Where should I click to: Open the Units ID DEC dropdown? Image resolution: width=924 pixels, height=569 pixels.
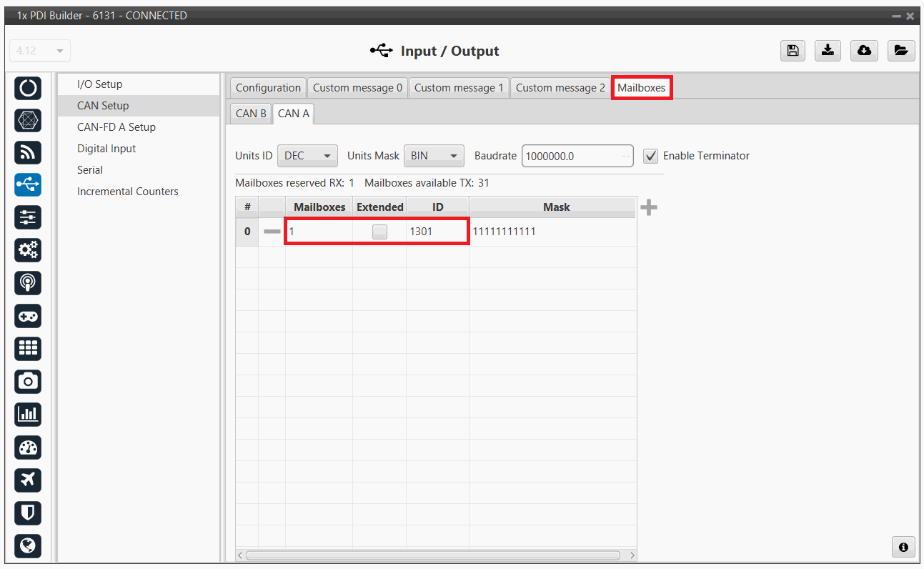[x=307, y=156]
